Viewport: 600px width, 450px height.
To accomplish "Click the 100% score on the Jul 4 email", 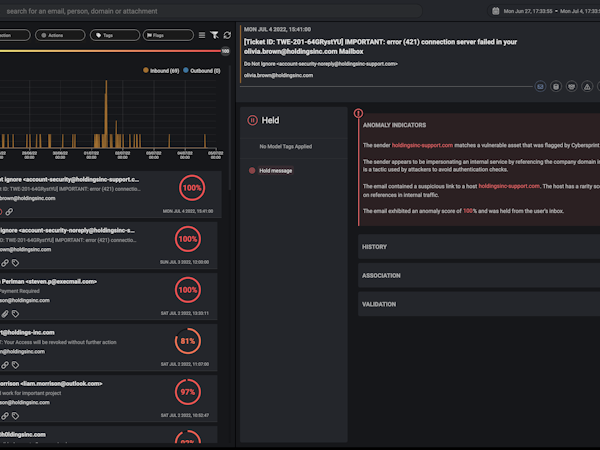I will click(x=192, y=188).
